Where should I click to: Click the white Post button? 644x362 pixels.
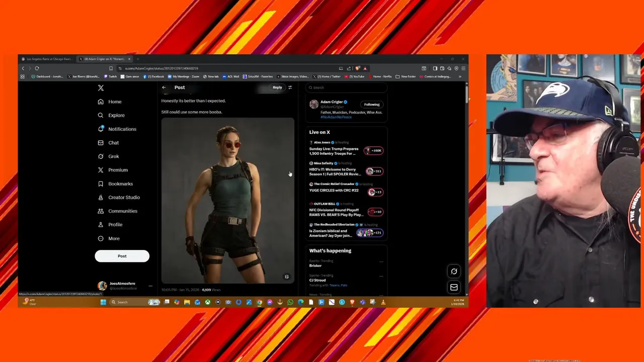(x=122, y=256)
